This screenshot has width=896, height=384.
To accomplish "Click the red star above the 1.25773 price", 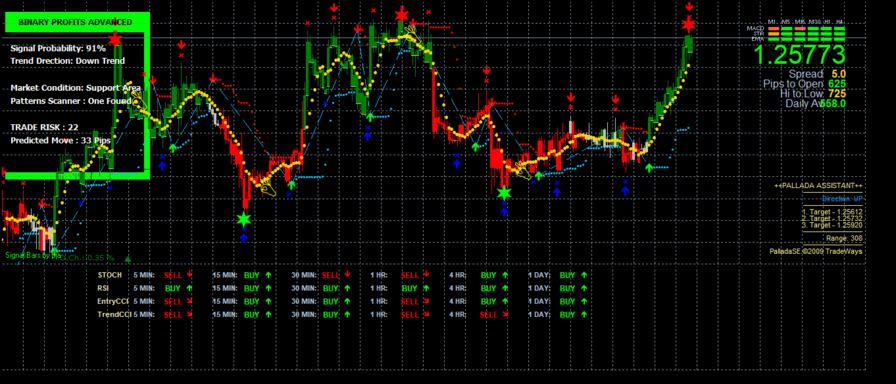I will (x=689, y=24).
